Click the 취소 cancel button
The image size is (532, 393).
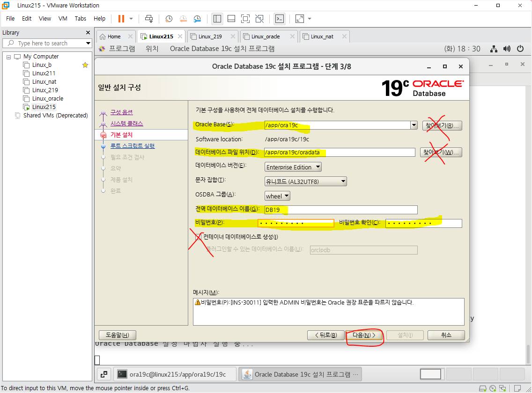446,335
